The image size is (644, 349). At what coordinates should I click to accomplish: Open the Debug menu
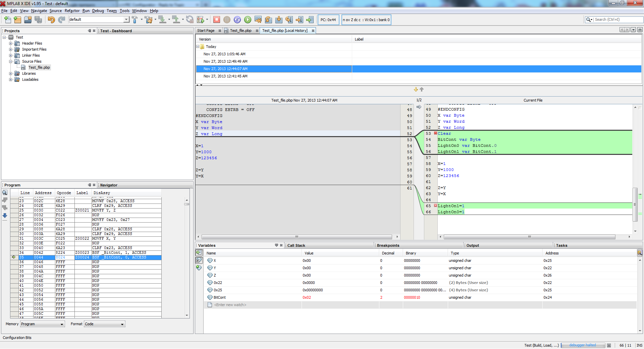[x=98, y=11]
